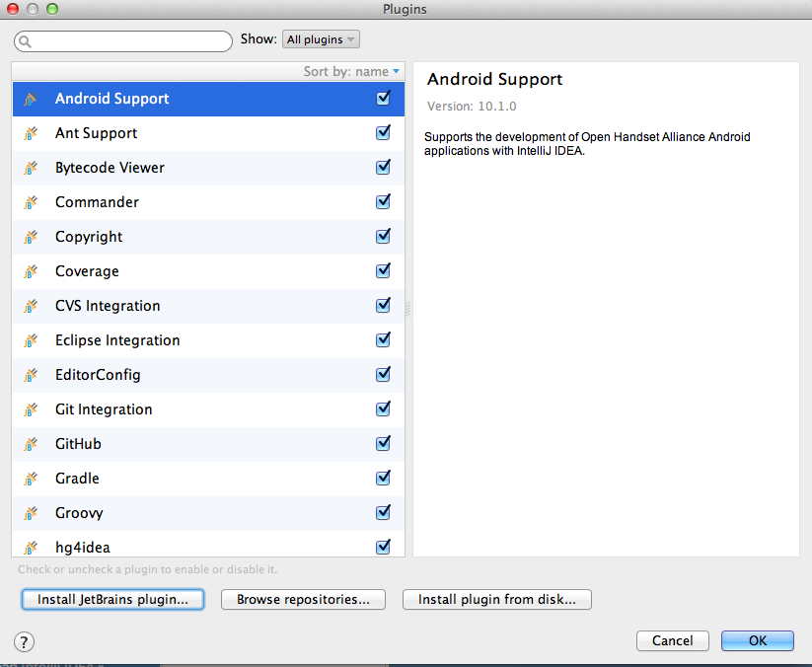Viewport: 812px width, 667px height.
Task: Select CVS Integration in the plugin list
Action: coord(108,306)
